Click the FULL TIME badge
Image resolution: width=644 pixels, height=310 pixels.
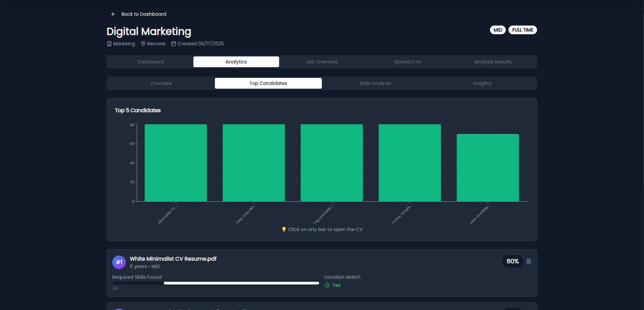click(523, 30)
